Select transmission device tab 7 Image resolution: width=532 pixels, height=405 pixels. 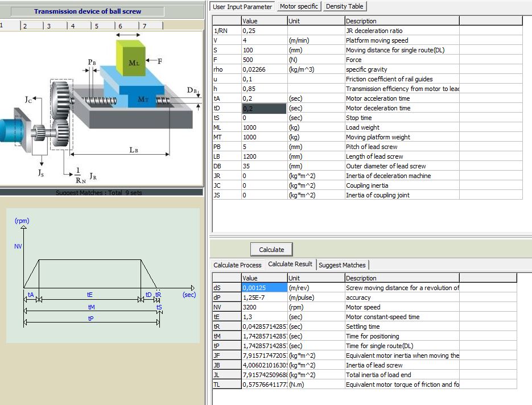[x=151, y=26]
